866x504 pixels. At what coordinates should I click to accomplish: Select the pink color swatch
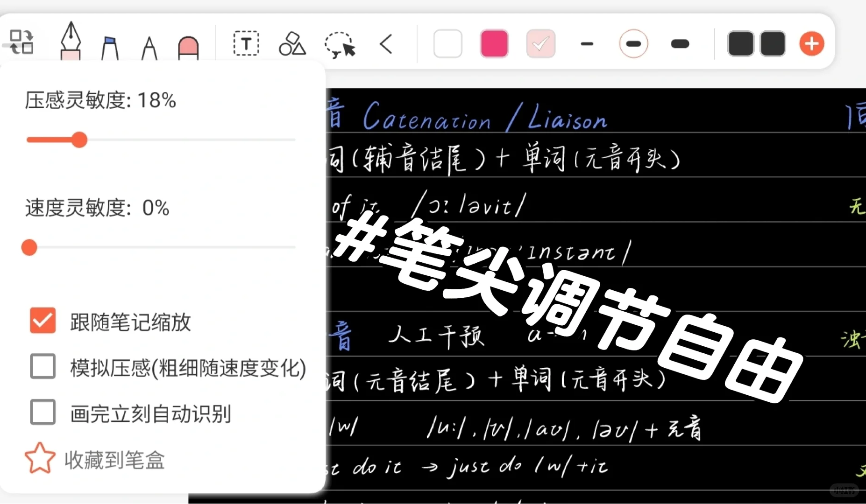pyautogui.click(x=494, y=43)
